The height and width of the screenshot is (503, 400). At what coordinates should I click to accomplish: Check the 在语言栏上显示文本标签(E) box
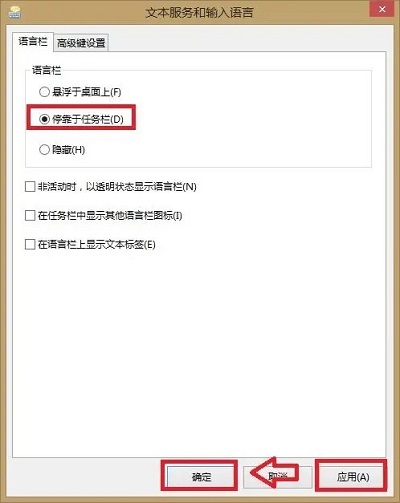click(30, 244)
